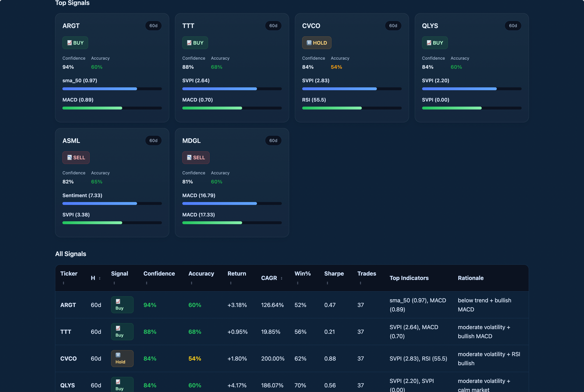Image resolution: width=584 pixels, height=392 pixels.
Task: Click QLYS SVPI (2.20) indicator bar
Action: click(472, 89)
